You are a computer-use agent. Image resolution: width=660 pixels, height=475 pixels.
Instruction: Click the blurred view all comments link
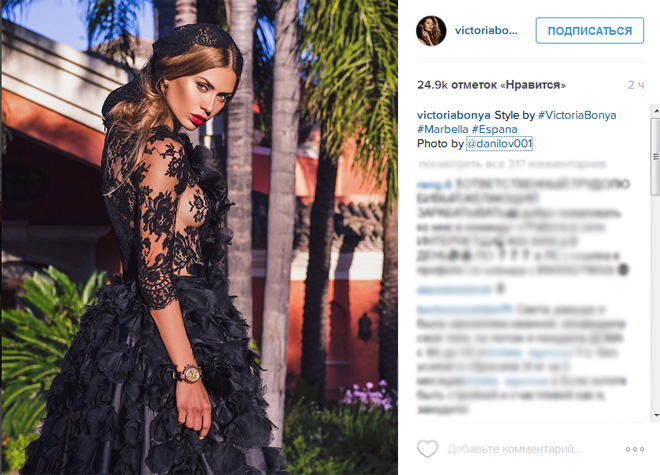coord(512,164)
